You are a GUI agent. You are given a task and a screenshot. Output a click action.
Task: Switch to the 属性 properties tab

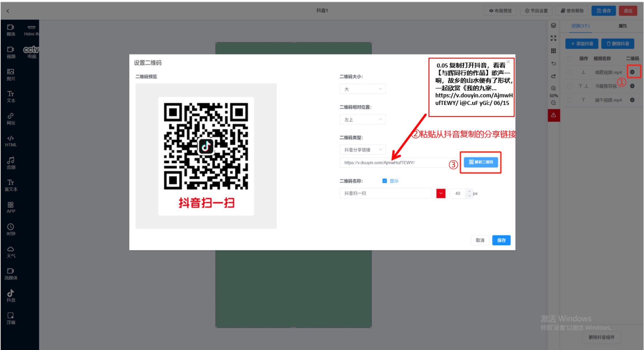[x=622, y=26]
